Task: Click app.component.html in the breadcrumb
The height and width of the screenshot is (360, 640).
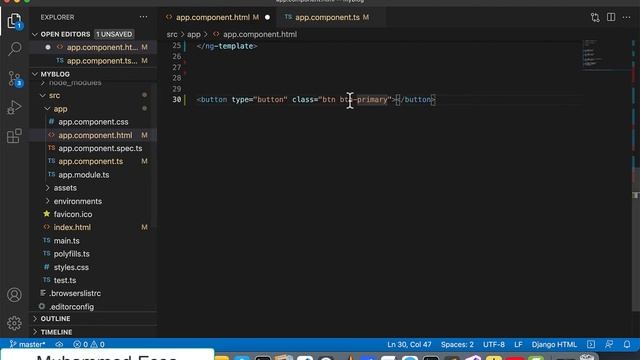Action: click(260, 34)
